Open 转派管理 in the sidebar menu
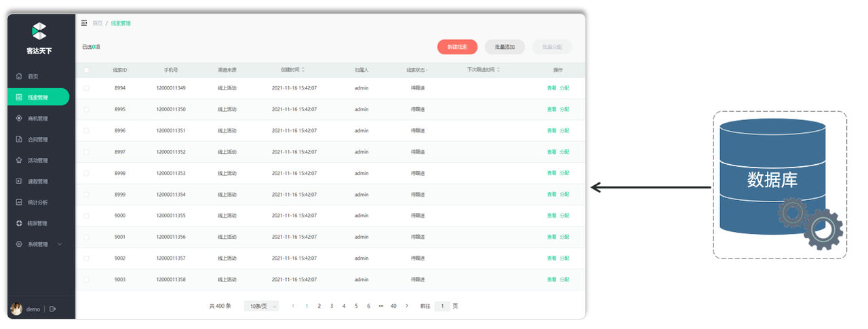 pos(38,223)
